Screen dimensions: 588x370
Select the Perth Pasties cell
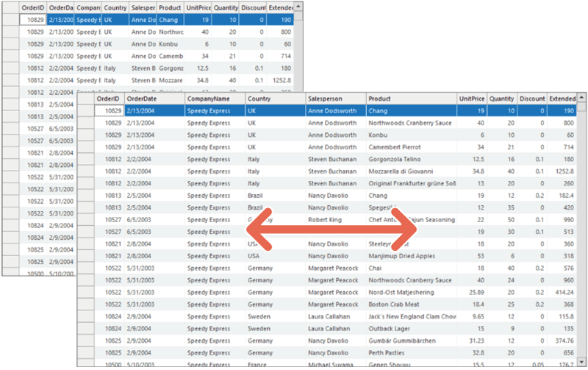(x=412, y=353)
